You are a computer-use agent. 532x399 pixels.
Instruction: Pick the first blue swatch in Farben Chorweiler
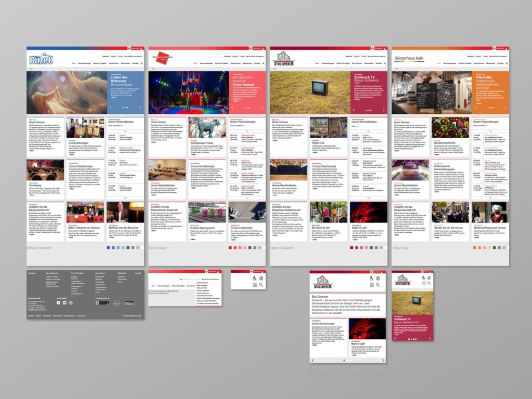tap(108, 248)
